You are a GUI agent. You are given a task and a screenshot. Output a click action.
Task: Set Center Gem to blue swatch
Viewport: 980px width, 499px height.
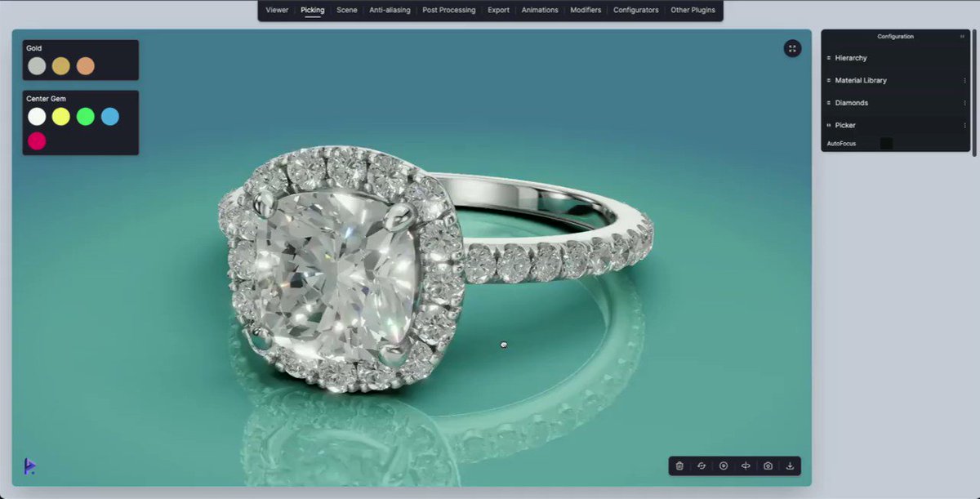tap(110, 116)
